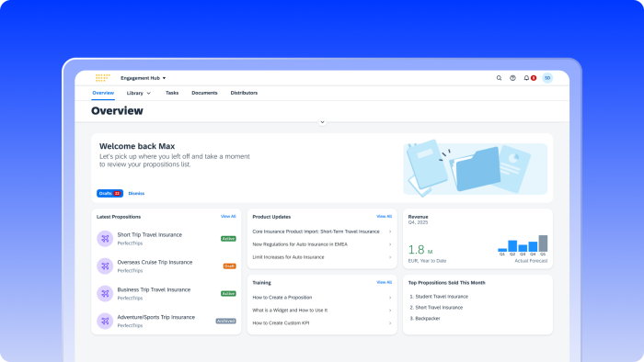Click icon beside Overseas Cruise Trip Insurance
Image resolution: width=644 pixels, height=362 pixels.
coord(105,266)
